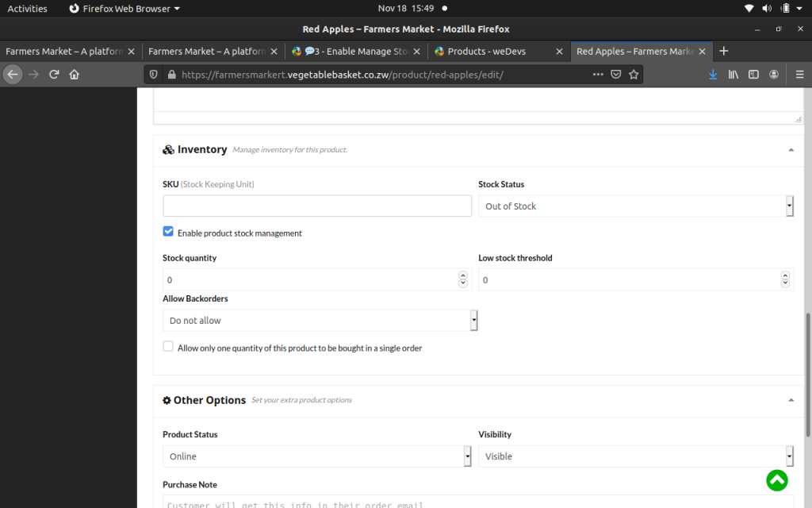This screenshot has height=508, width=812.
Task: Open the Activities overview
Action: [28, 9]
